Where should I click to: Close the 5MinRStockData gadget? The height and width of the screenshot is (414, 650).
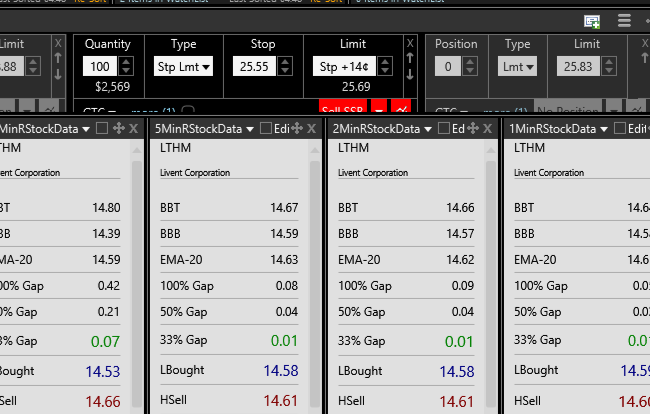pyautogui.click(x=311, y=129)
